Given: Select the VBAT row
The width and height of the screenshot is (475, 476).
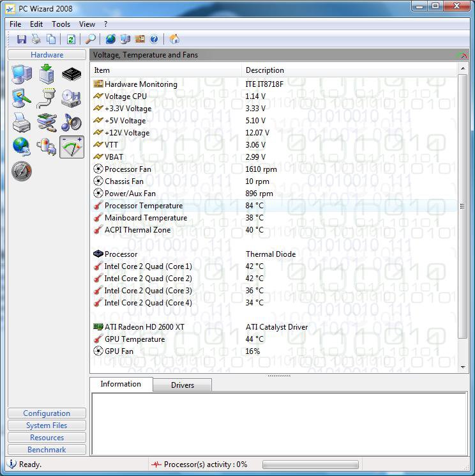Looking at the screenshot, I should click(x=274, y=157).
